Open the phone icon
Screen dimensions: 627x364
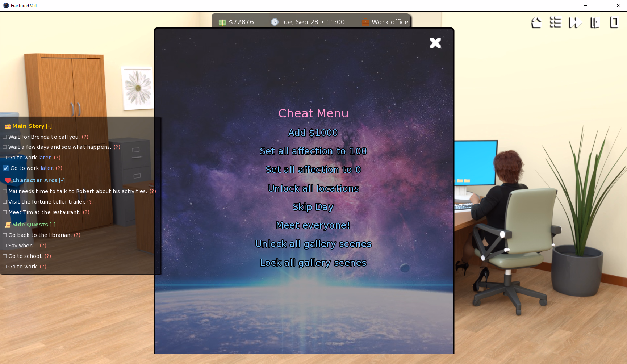(614, 22)
